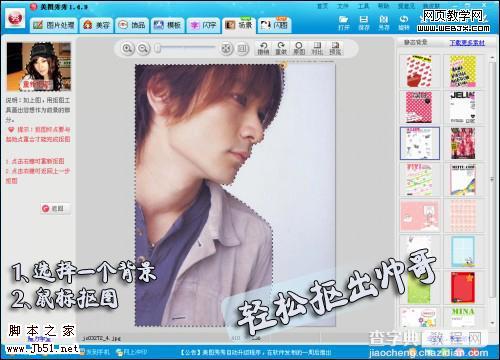The height and width of the screenshot is (360, 500).
Task: Open the 首页 home menu
Action: 322,6
